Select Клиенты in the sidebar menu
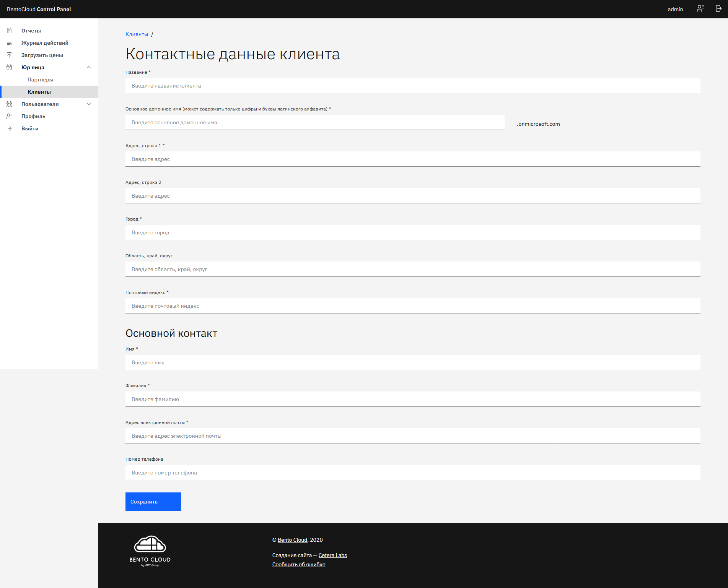The image size is (728, 588). [x=39, y=92]
